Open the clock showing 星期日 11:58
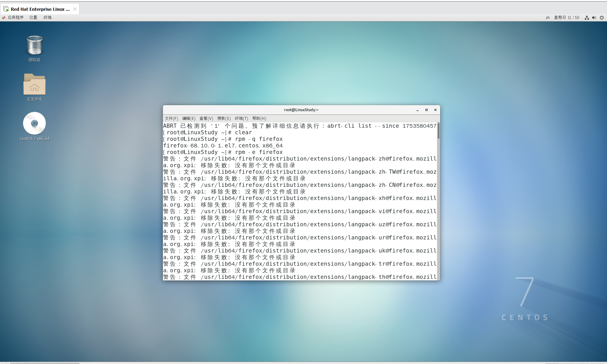Screen dimensions: 607x364 [x=566, y=18]
